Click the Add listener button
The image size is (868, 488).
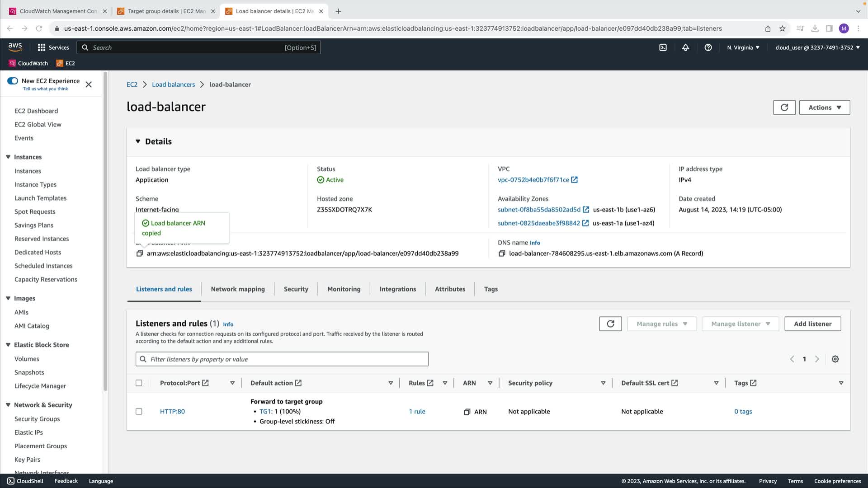(x=812, y=324)
